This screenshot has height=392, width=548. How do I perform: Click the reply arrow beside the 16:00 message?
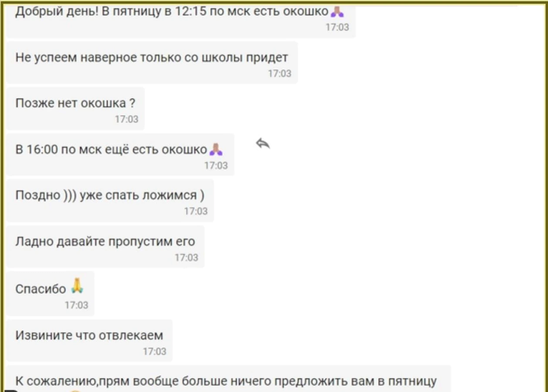[x=263, y=143]
